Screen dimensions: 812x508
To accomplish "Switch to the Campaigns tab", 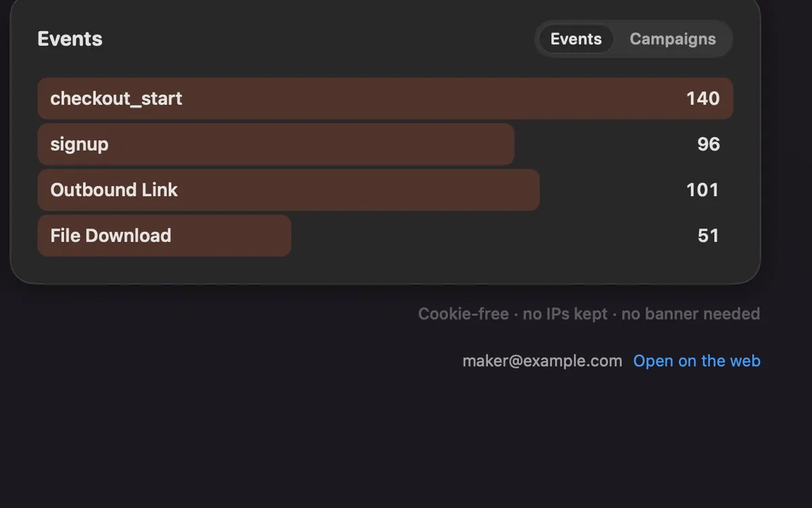I will (673, 39).
